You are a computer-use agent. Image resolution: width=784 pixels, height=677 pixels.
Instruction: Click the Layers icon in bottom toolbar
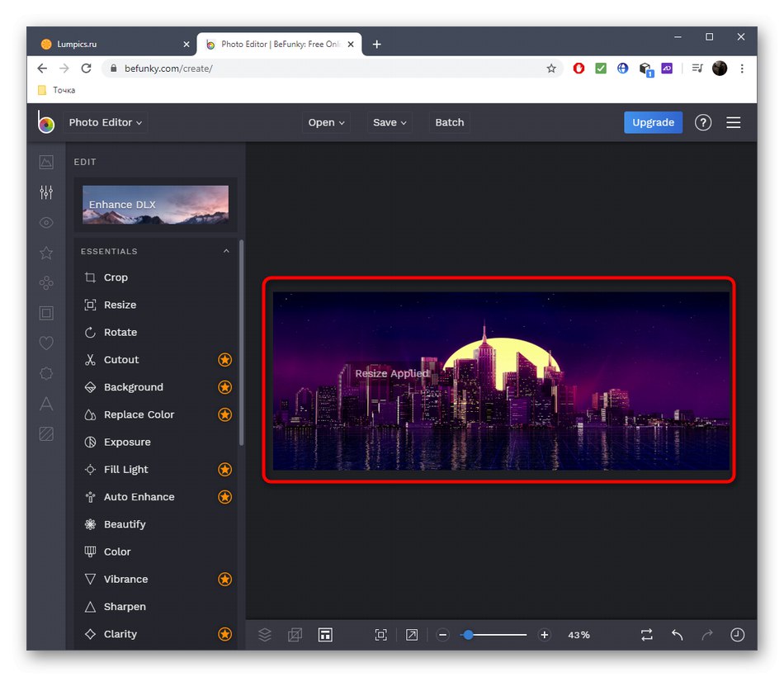[265, 635]
